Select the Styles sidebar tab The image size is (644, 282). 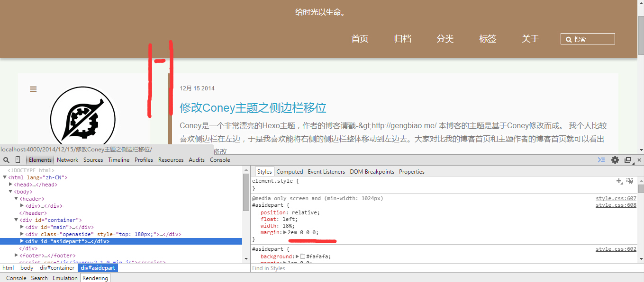pyautogui.click(x=264, y=172)
